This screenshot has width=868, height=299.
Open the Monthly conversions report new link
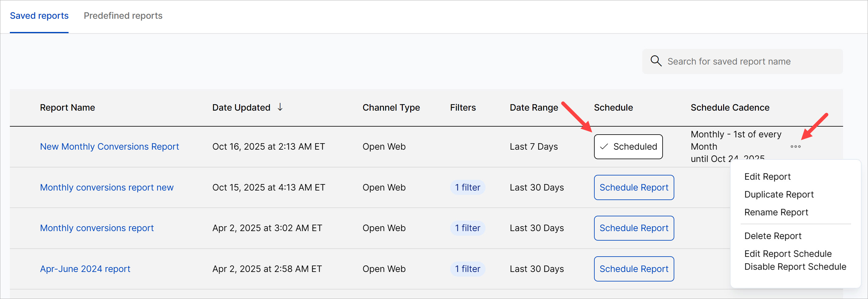[x=106, y=187]
